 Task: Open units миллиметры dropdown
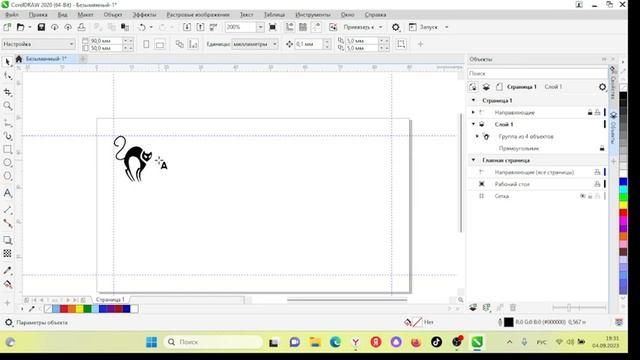[x=255, y=44]
